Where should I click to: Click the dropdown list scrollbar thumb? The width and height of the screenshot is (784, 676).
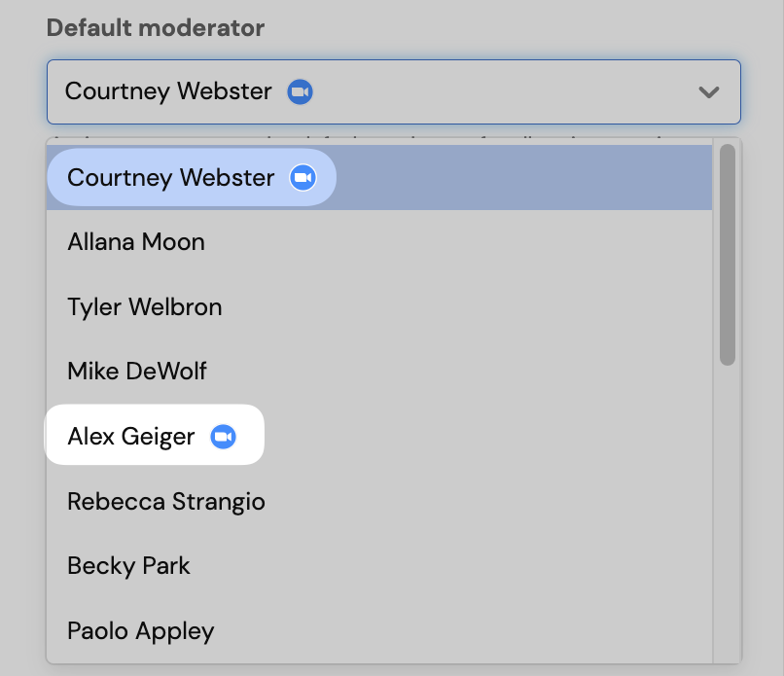(727, 255)
